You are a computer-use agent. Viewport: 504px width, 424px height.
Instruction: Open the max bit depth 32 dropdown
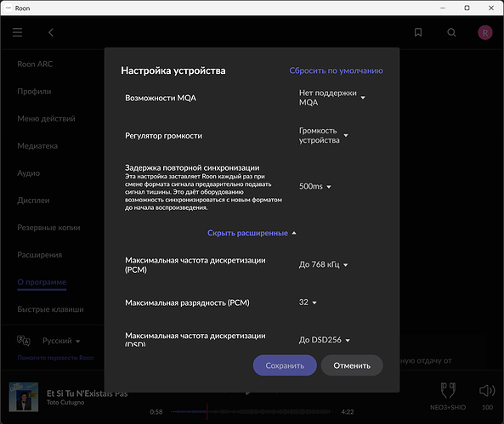[x=308, y=302]
